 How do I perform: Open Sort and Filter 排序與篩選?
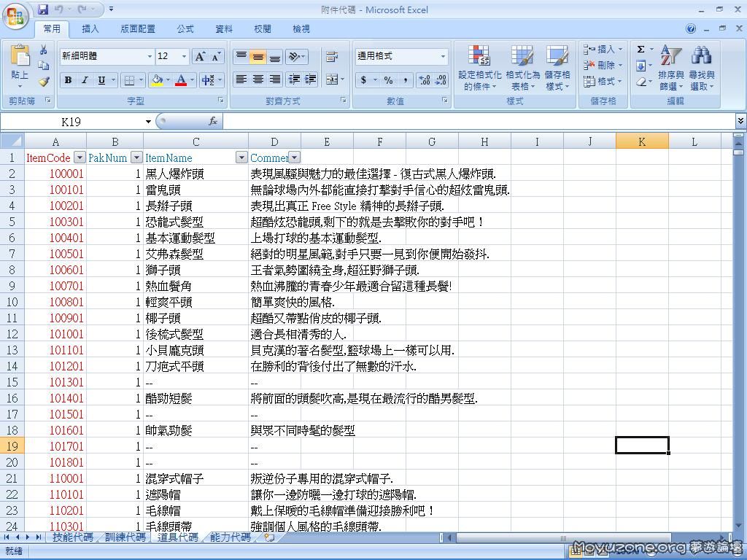click(671, 67)
